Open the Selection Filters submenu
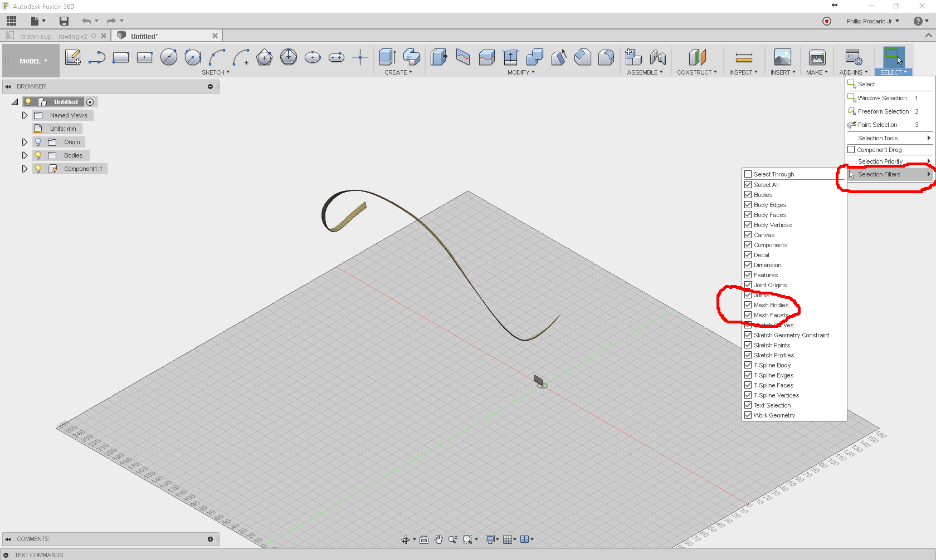936x560 pixels. click(890, 174)
